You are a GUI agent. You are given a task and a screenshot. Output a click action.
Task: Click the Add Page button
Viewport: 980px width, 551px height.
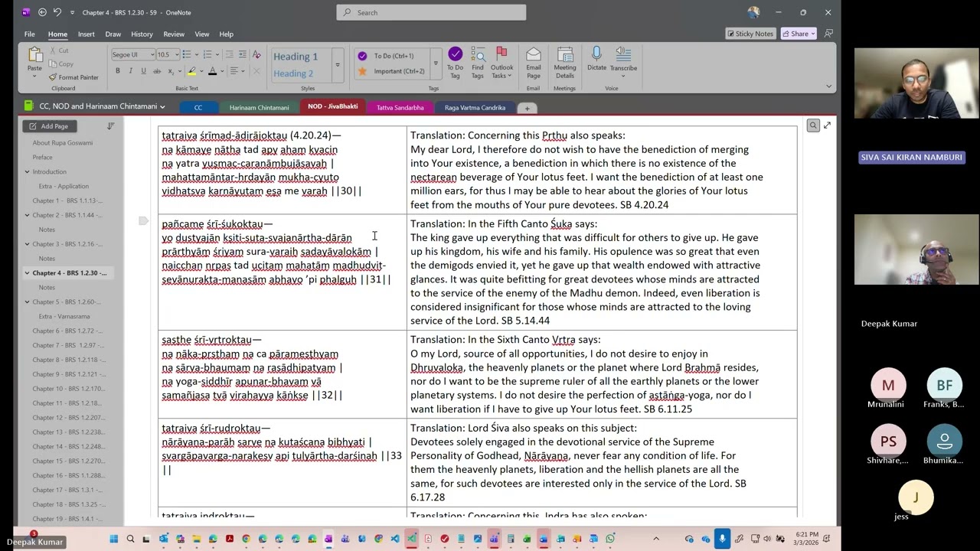(x=50, y=126)
